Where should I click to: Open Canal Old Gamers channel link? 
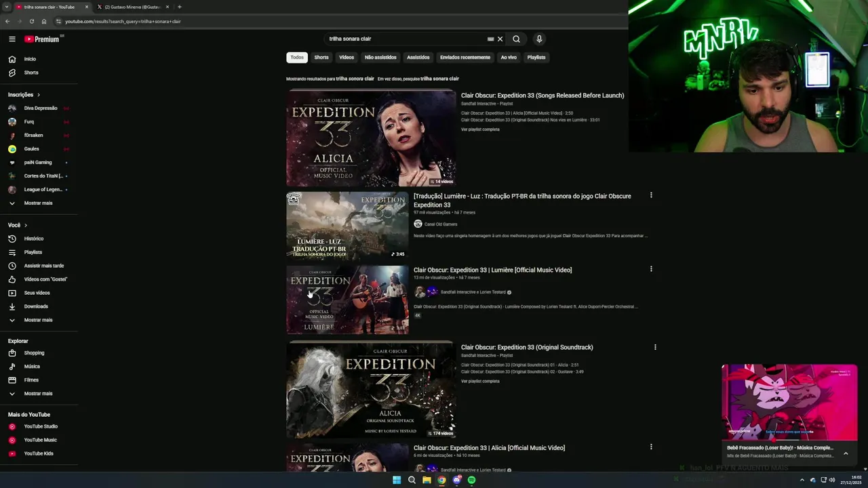pyautogui.click(x=441, y=224)
